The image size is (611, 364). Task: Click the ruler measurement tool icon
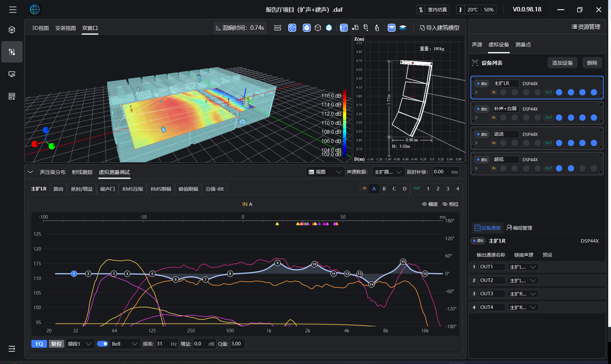277,28
